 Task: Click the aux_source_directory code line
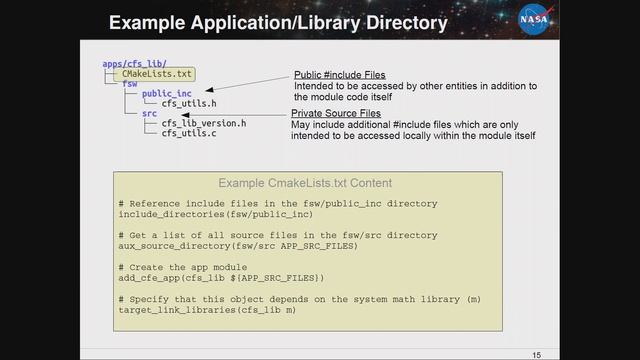coord(238,246)
